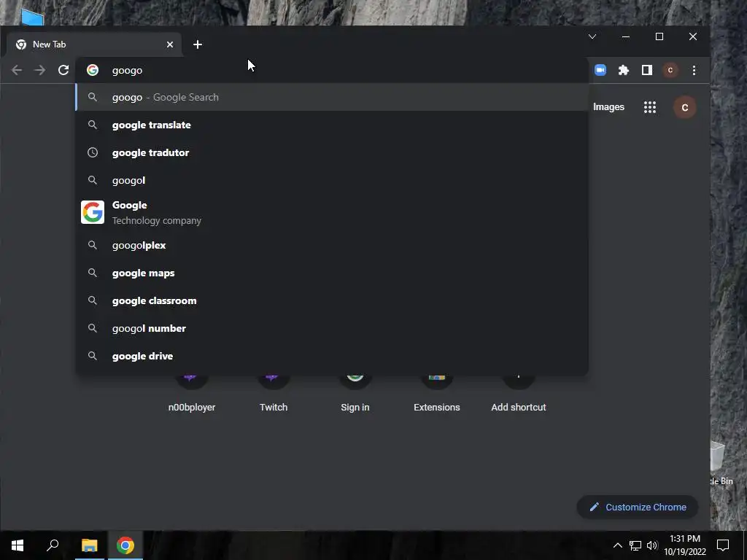Open the Google apps grid
The height and width of the screenshot is (560, 747).
tap(650, 107)
